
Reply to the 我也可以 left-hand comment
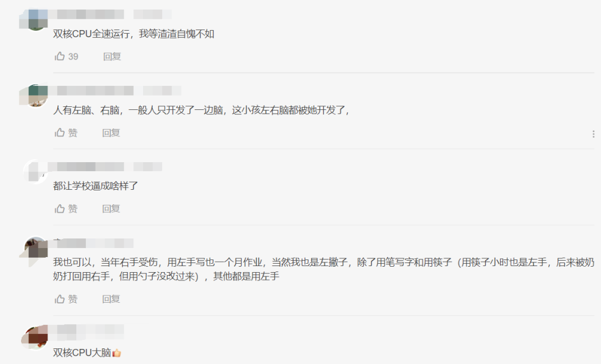111,299
